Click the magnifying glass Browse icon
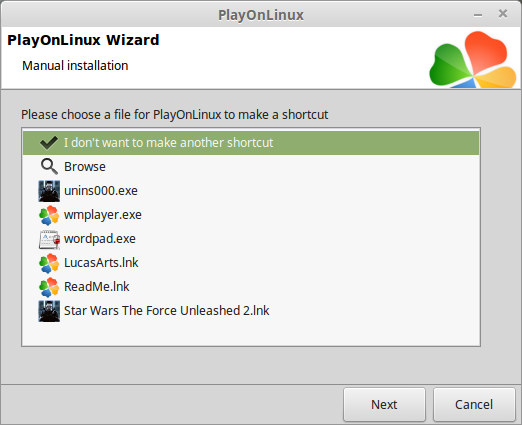The width and height of the screenshot is (522, 425). click(49, 166)
